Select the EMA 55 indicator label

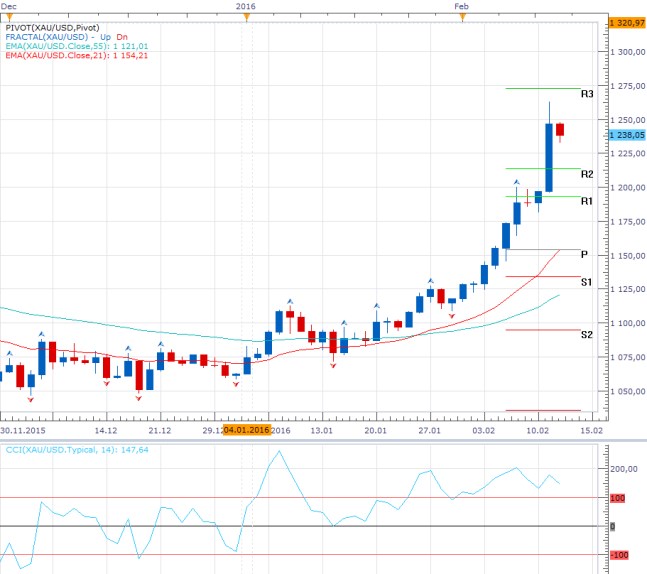tap(77, 46)
